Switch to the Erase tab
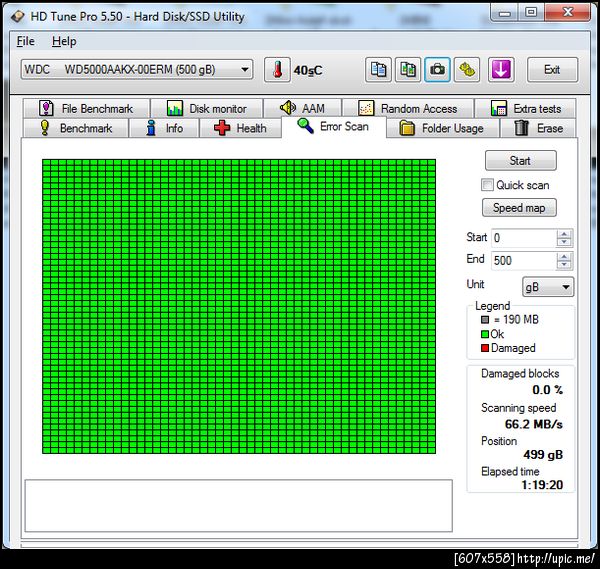 (538, 128)
